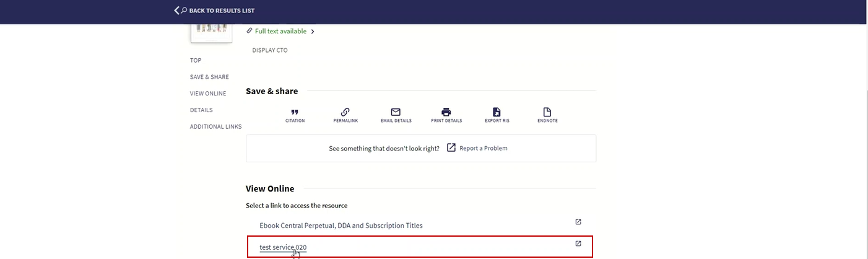
Task: Click DISPLAY CTO link
Action: click(x=270, y=50)
